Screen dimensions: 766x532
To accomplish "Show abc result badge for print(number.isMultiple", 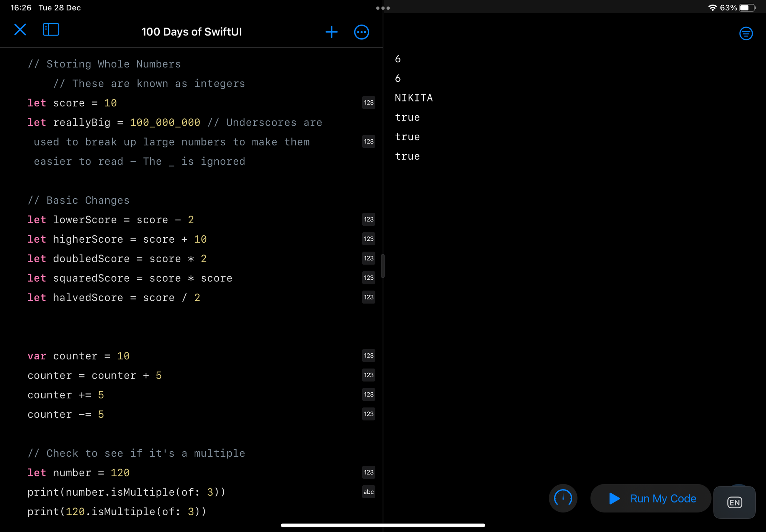I will pos(369,492).
